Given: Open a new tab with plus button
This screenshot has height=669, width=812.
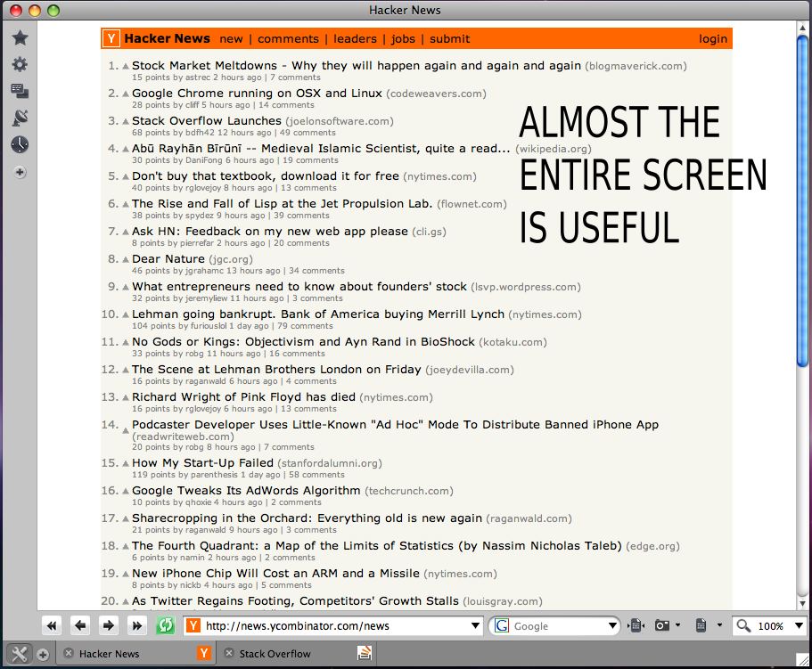Looking at the screenshot, I should [43, 655].
